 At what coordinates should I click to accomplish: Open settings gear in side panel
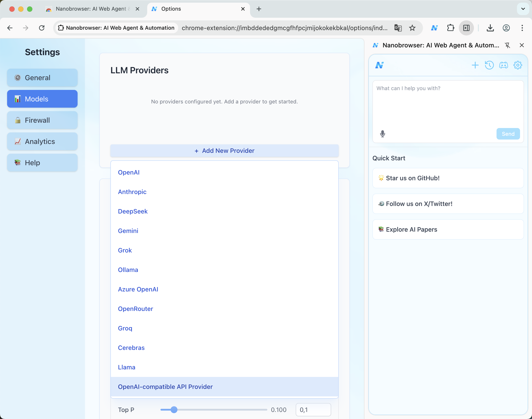point(518,65)
